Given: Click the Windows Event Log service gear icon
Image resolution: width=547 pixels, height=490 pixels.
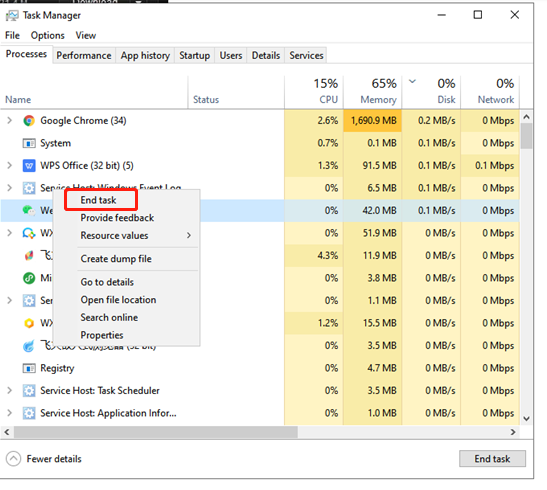Looking at the screenshot, I should [x=29, y=188].
